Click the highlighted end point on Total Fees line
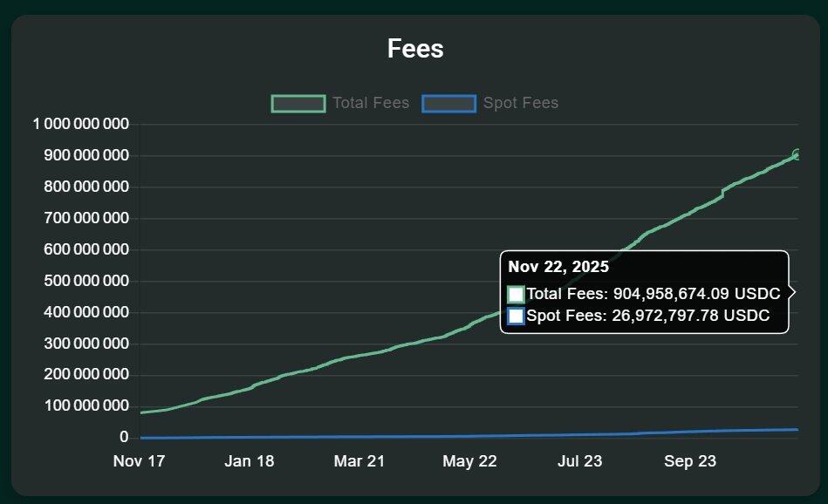Image resolution: width=828 pixels, height=504 pixels. (797, 154)
